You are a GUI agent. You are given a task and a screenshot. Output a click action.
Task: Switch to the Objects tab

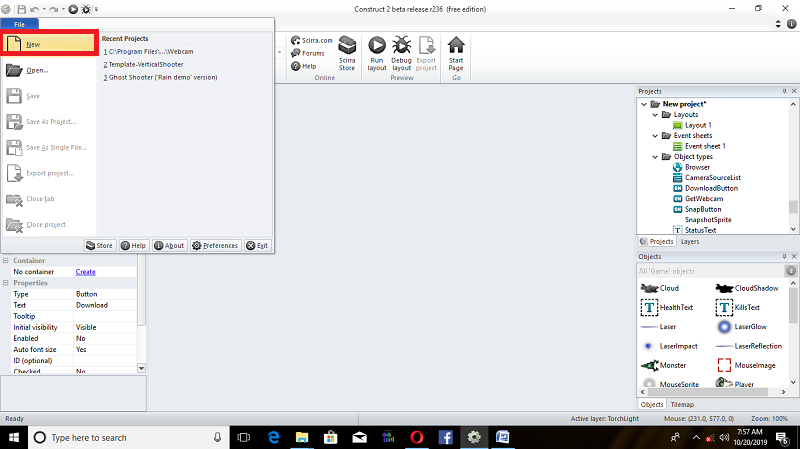pyautogui.click(x=652, y=404)
